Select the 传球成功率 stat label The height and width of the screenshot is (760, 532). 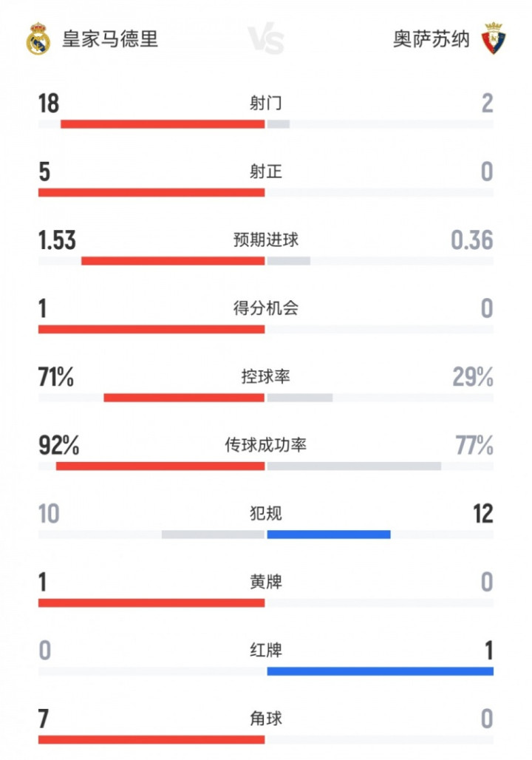[x=266, y=445]
